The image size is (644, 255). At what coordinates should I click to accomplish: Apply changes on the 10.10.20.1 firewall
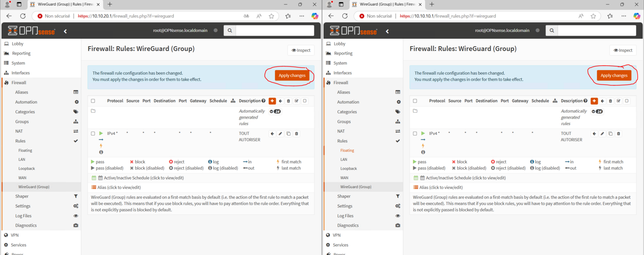(x=292, y=76)
